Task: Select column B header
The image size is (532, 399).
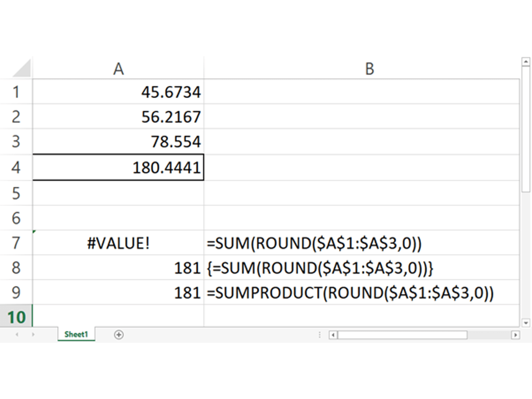Action: coord(369,69)
